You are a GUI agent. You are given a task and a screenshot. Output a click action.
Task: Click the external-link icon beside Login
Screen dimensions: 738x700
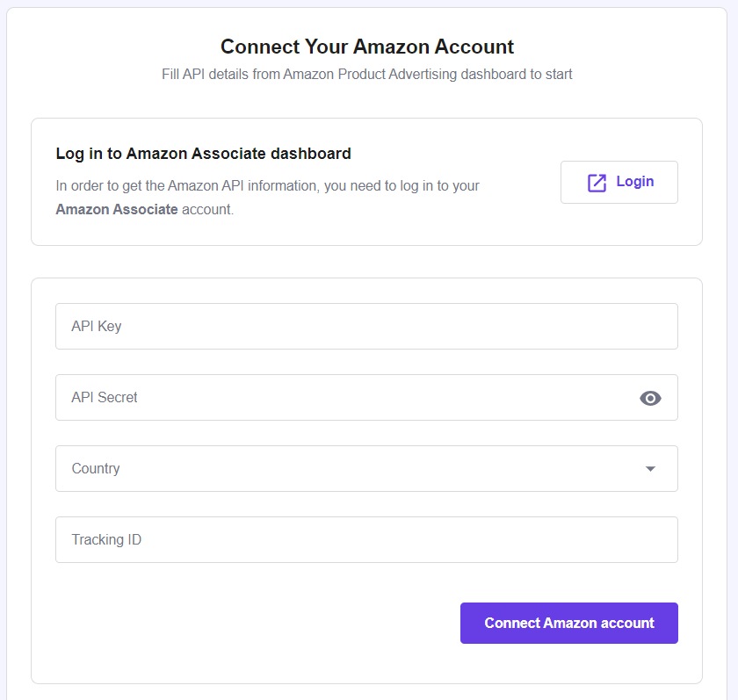click(597, 183)
